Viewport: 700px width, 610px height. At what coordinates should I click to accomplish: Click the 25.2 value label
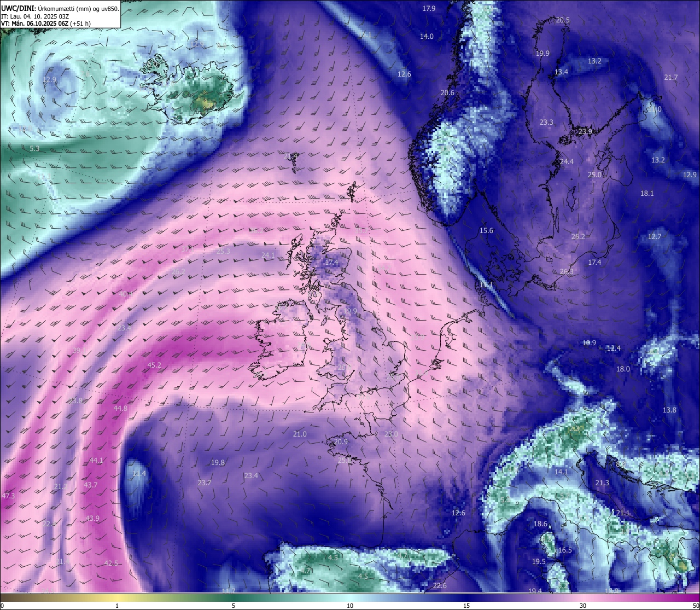click(x=578, y=237)
